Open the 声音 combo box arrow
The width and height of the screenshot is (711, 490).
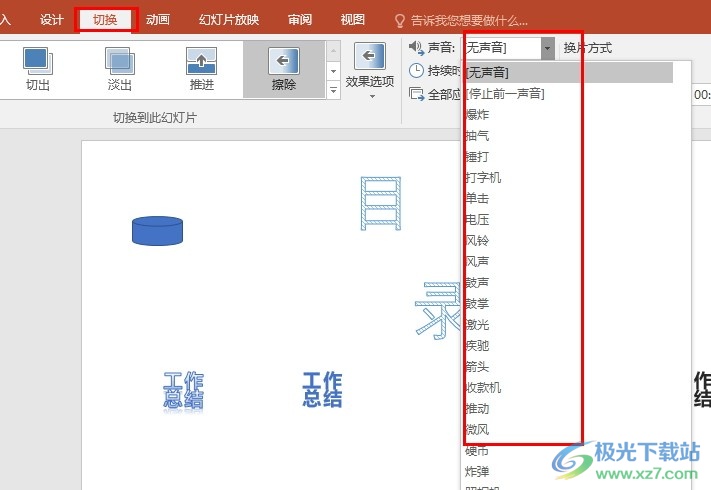[548, 48]
